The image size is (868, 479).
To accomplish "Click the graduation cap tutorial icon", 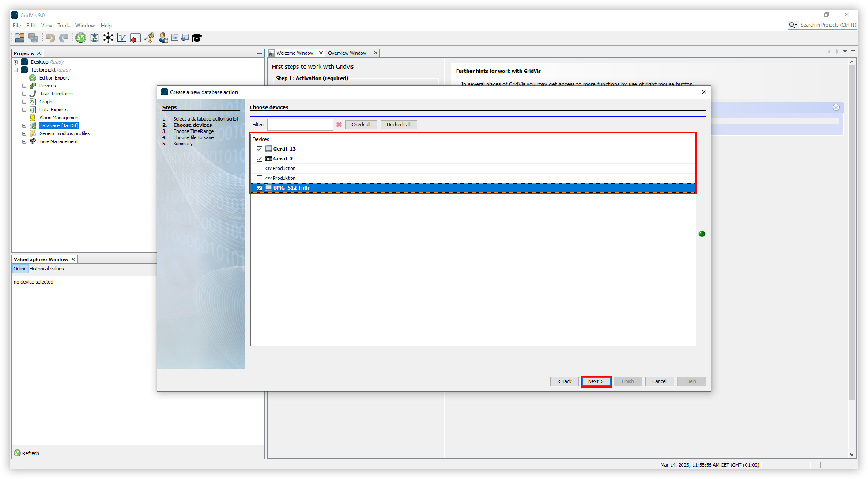I will (x=196, y=38).
